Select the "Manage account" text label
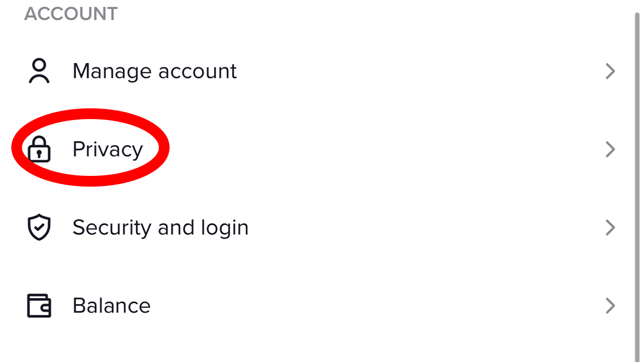644x362 pixels. pos(155,71)
